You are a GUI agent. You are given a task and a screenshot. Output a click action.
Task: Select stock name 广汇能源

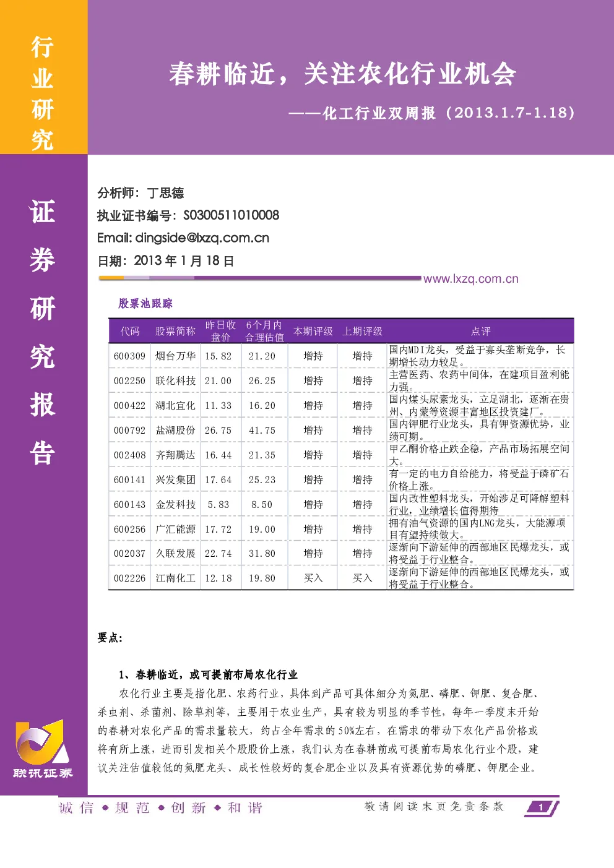click(x=176, y=529)
